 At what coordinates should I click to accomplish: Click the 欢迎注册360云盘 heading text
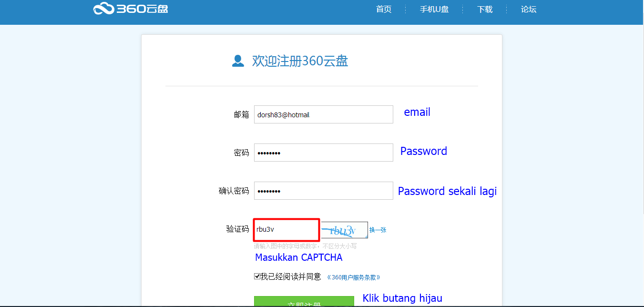300,61
